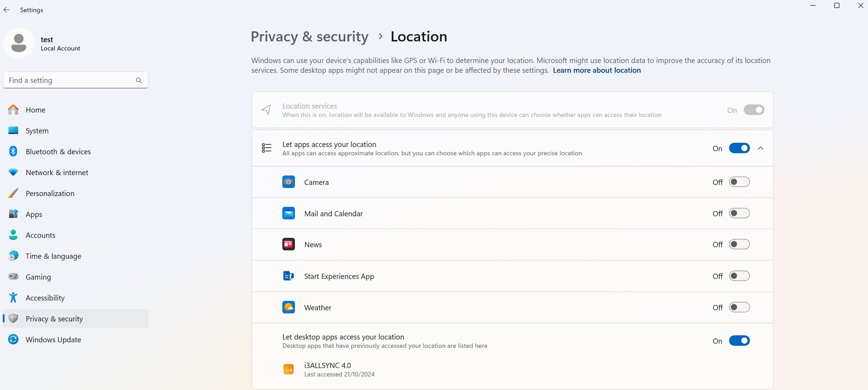This screenshot has height=390, width=868.
Task: Go to Windows Update section
Action: click(53, 340)
